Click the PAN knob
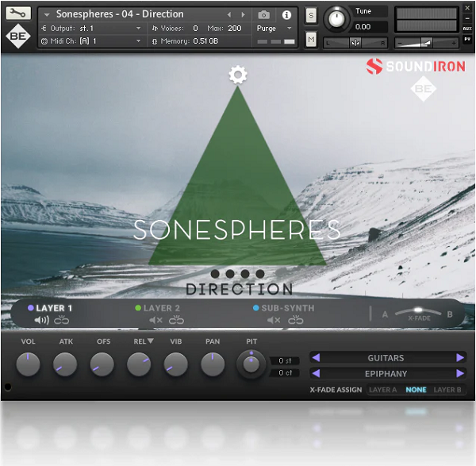 tap(213, 364)
